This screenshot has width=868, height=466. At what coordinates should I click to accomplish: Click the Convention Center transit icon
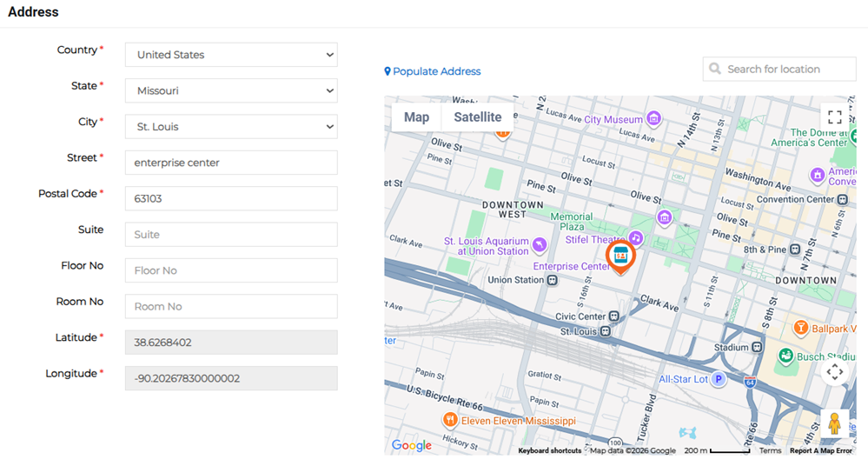tap(842, 199)
